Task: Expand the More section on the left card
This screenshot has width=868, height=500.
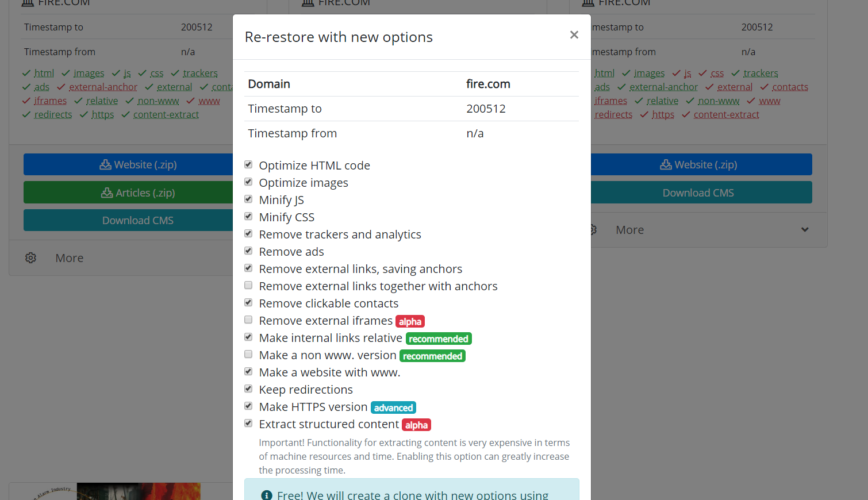Action: pos(70,258)
